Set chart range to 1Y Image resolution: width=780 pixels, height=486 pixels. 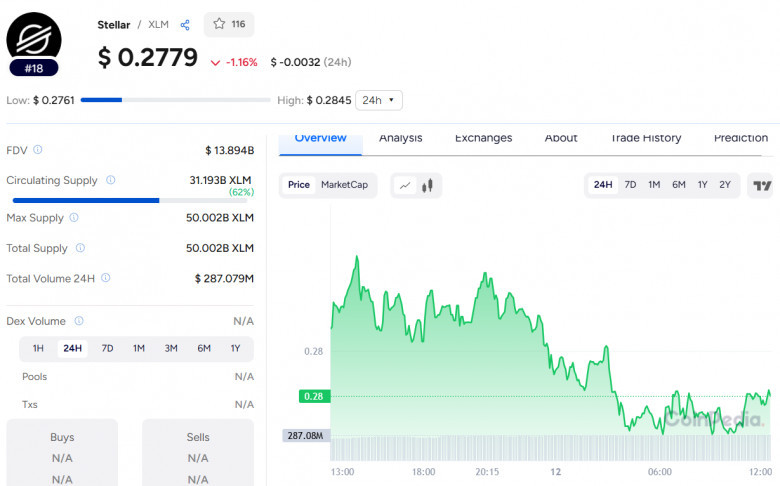tap(702, 185)
